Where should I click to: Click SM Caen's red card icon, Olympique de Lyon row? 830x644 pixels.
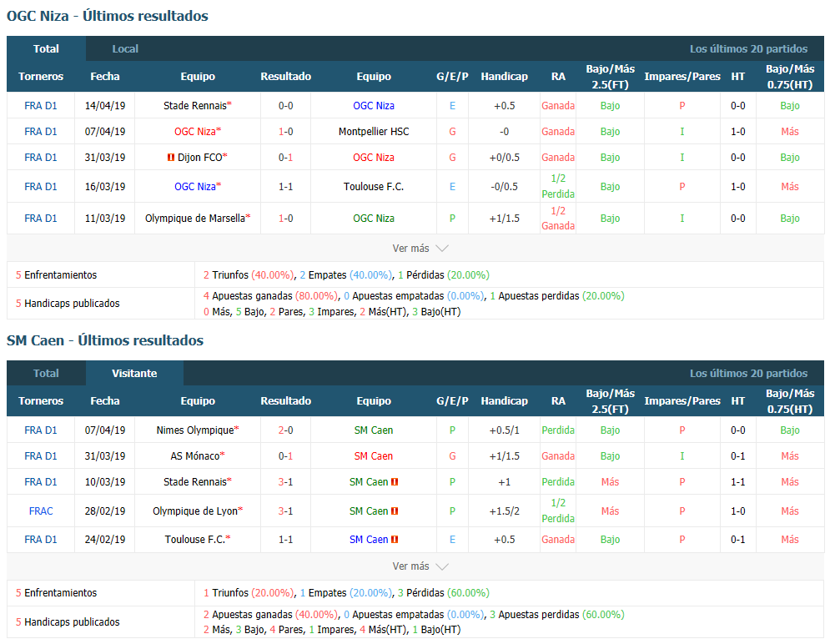pyautogui.click(x=395, y=511)
